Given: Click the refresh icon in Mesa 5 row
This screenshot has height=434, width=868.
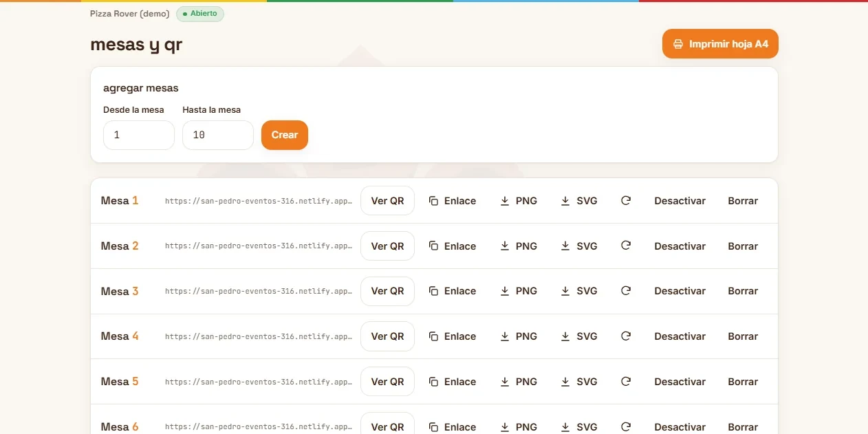Looking at the screenshot, I should coord(626,382).
